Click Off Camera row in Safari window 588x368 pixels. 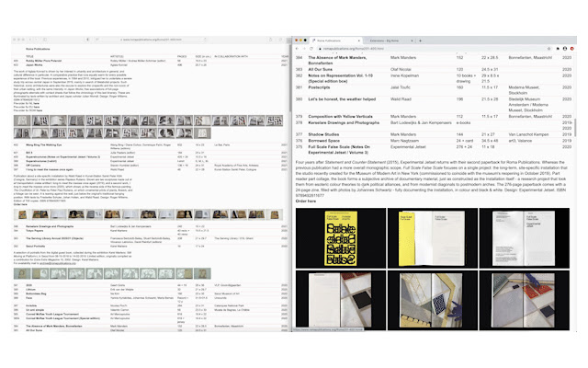151,166
